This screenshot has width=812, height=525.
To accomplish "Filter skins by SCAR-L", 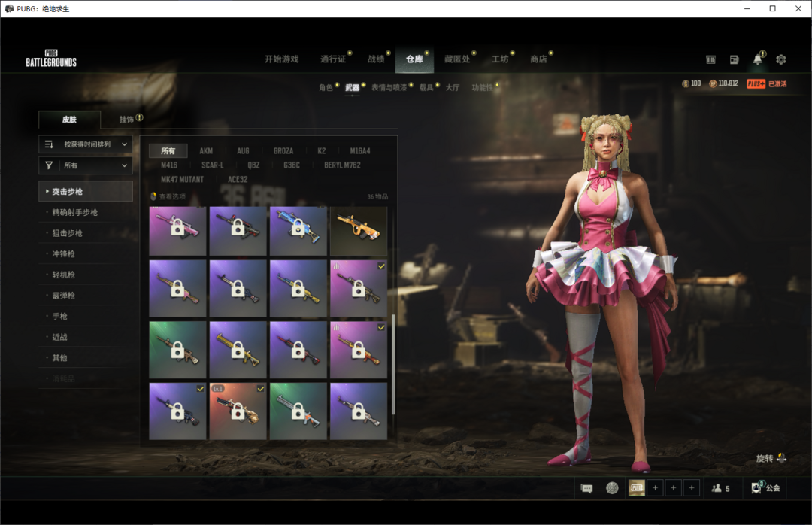I will click(x=212, y=165).
